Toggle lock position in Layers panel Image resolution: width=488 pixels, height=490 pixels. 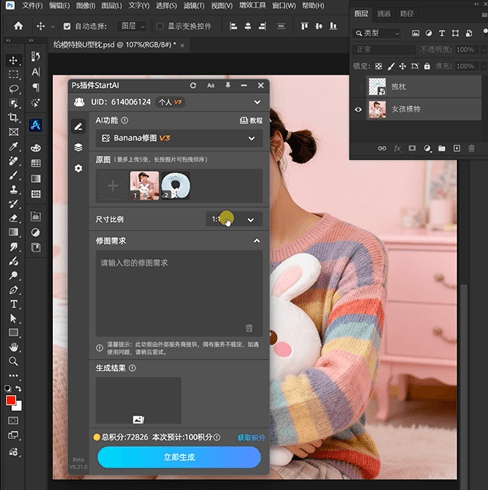coord(403,66)
